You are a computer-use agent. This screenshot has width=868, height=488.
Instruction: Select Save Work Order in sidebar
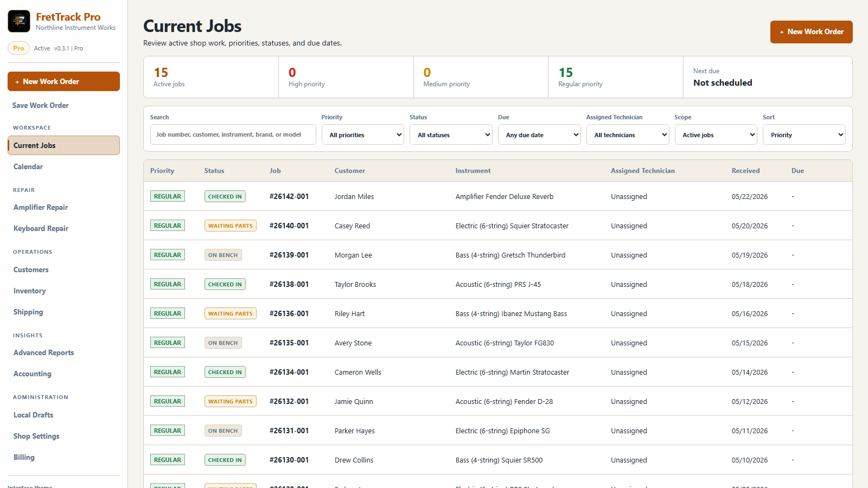(x=41, y=105)
